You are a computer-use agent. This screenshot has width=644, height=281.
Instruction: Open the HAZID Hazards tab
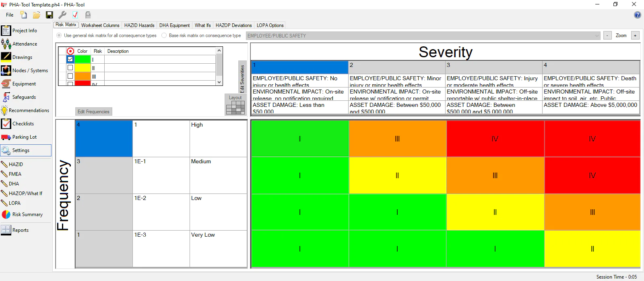pyautogui.click(x=139, y=25)
